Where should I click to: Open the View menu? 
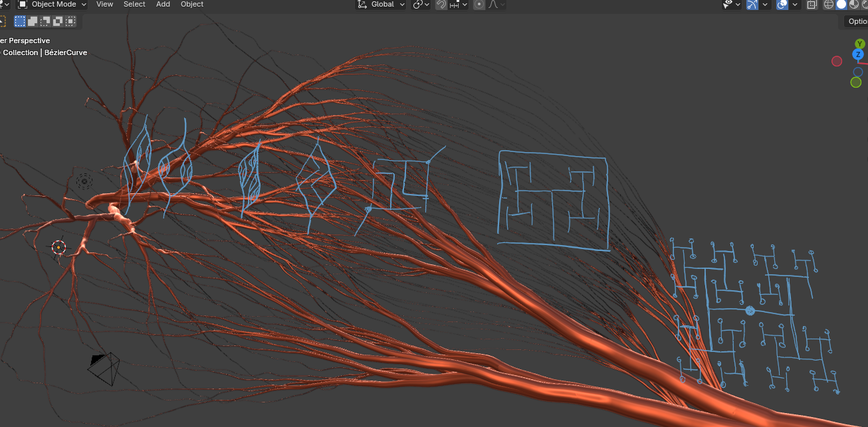coord(104,5)
